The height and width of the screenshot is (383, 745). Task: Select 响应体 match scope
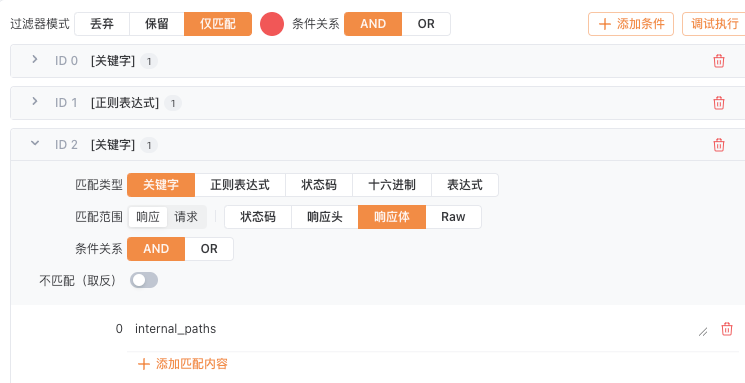coord(392,217)
